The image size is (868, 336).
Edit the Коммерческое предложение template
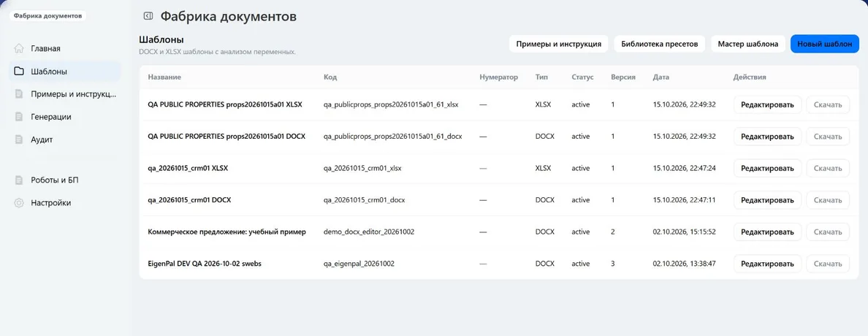coord(767,232)
